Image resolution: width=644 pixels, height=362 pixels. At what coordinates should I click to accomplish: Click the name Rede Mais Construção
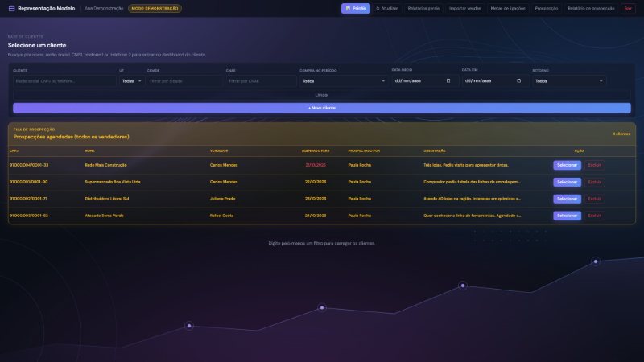coord(105,165)
